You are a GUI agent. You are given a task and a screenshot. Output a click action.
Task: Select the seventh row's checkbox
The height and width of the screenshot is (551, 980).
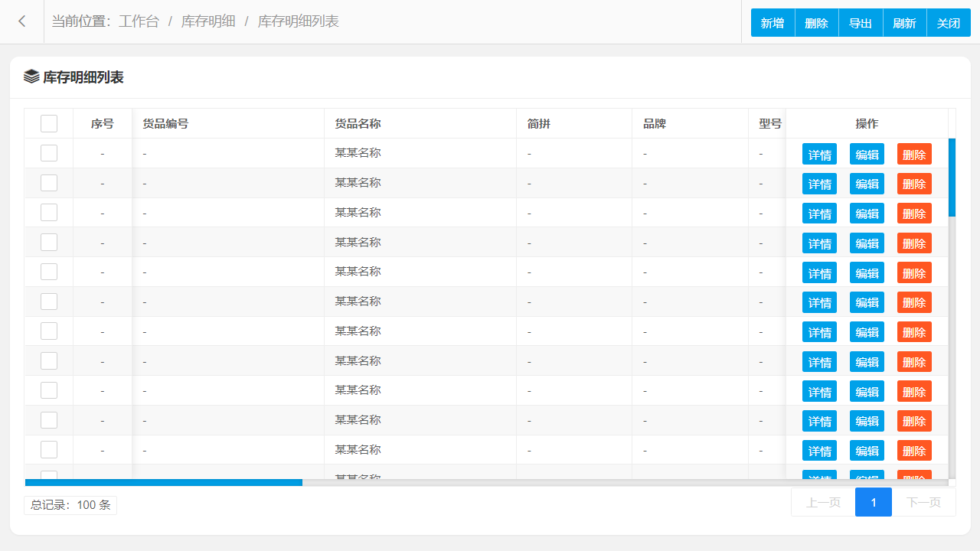click(x=49, y=331)
